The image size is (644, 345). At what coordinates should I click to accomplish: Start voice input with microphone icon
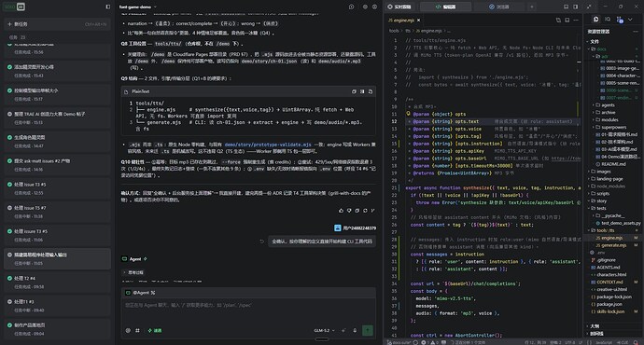click(355, 330)
